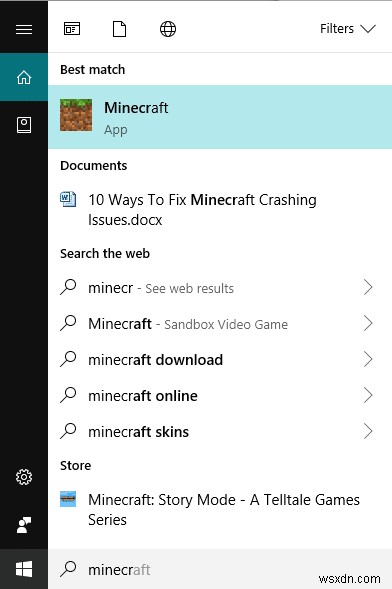Image resolution: width=392 pixels, height=589 pixels.
Task: Click the magnifier icon in search box
Action: [x=68, y=569]
